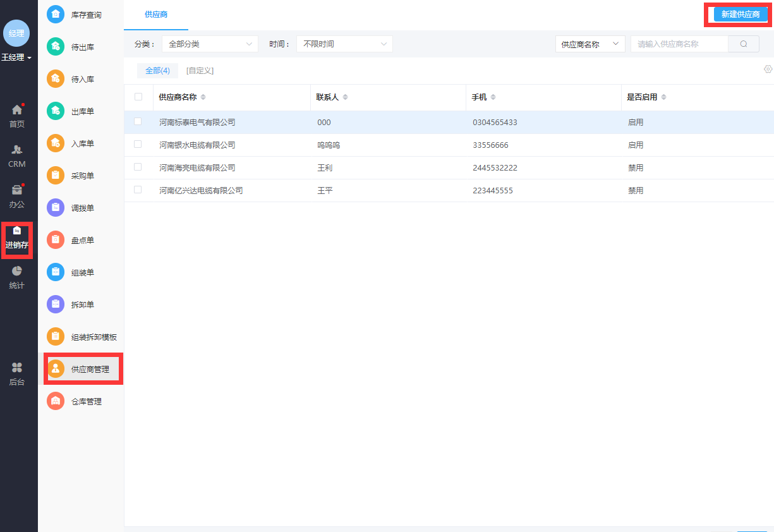Open the 待出库 pending outbound icon
This screenshot has width=774, height=532.
(56, 46)
